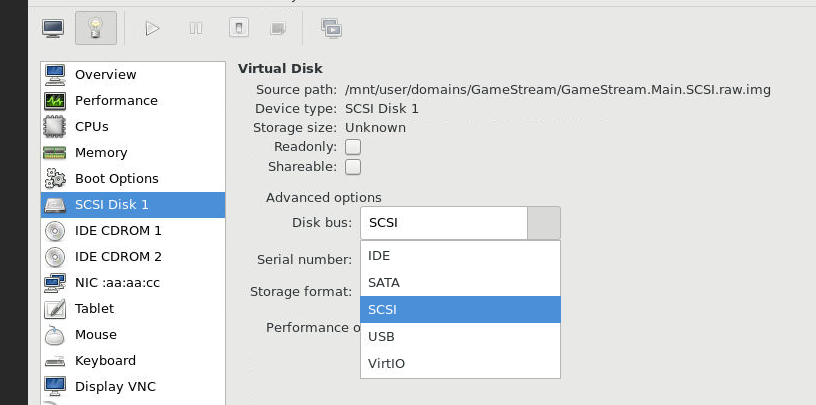Select SCSI Disk 1 entry

coord(133,205)
